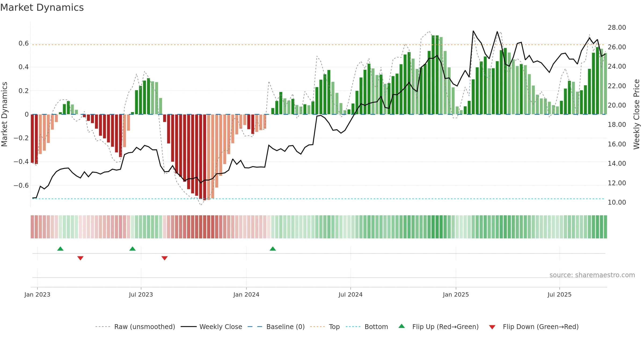Viewport: 644px width, 362px height.
Task: Toggle the Weekly Close legend entry
Action: click(x=211, y=327)
